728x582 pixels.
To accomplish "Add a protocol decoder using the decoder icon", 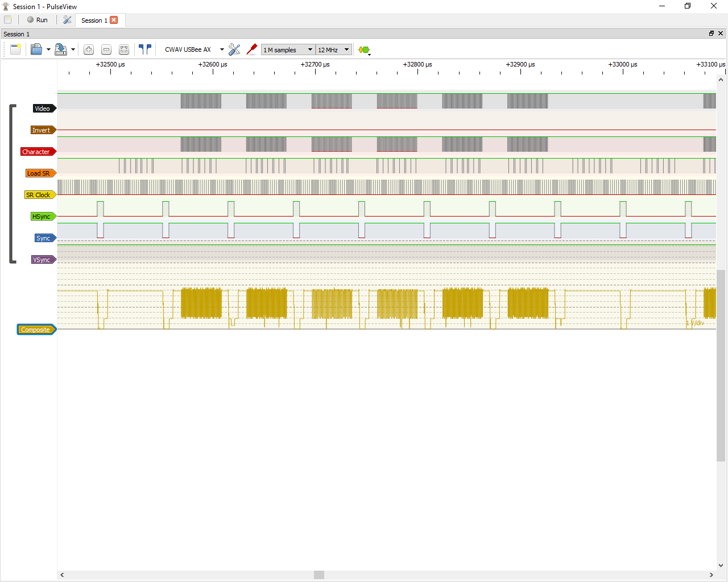I will 363,49.
